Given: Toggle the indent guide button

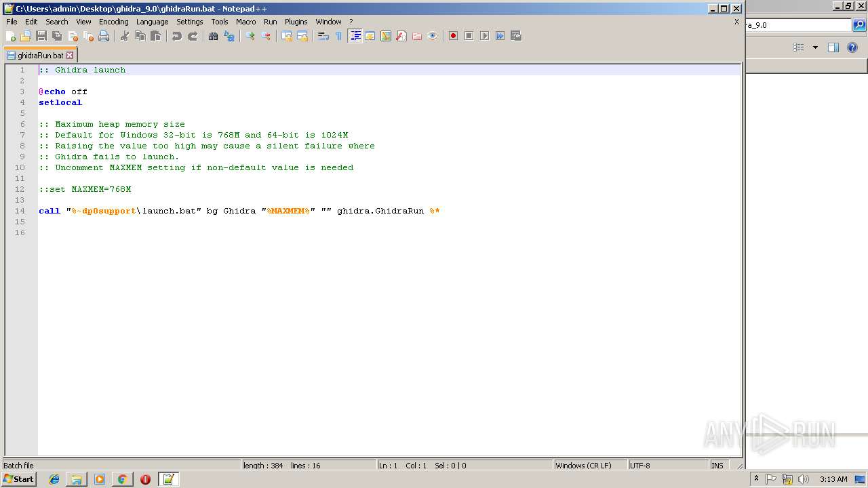Looking at the screenshot, I should [355, 36].
